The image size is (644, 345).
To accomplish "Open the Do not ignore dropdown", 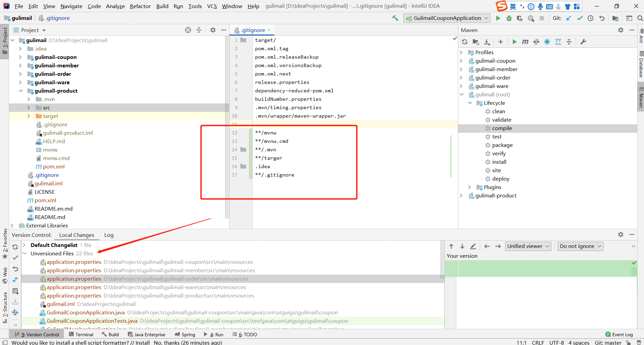I will click(x=580, y=246).
